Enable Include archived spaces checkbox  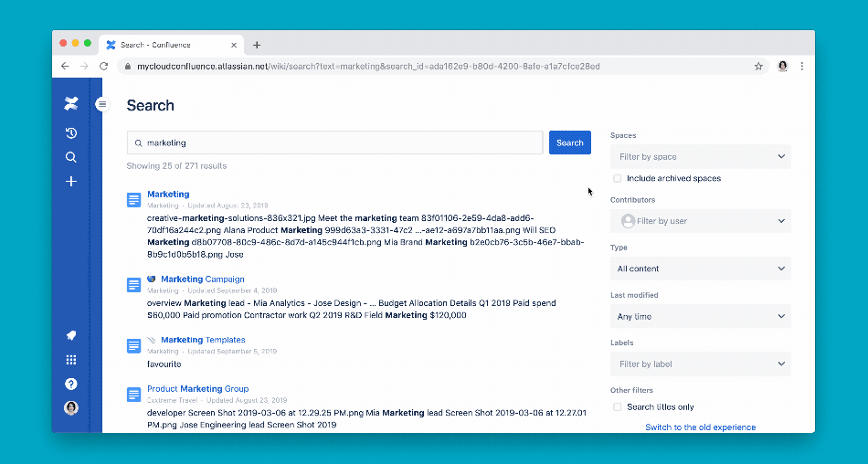pos(618,178)
